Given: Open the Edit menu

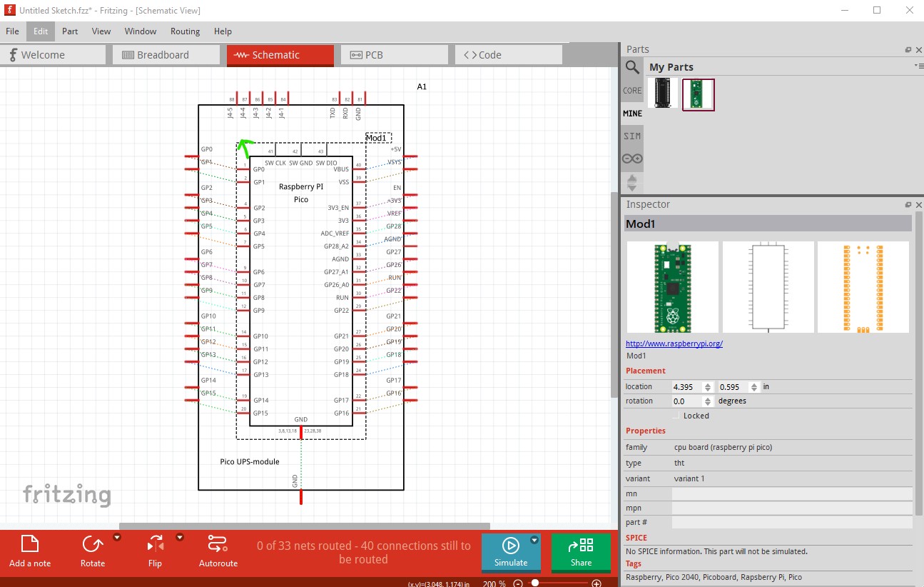Looking at the screenshot, I should click(41, 31).
